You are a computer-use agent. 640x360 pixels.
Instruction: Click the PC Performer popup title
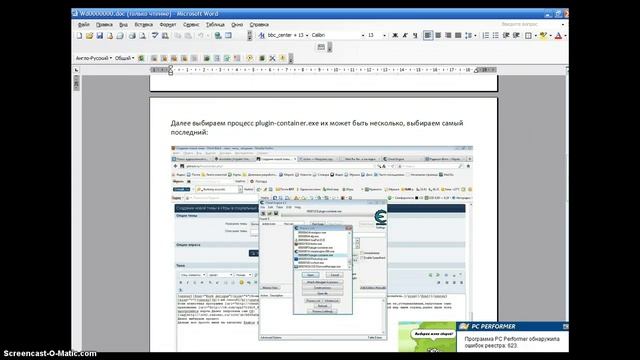(x=493, y=326)
